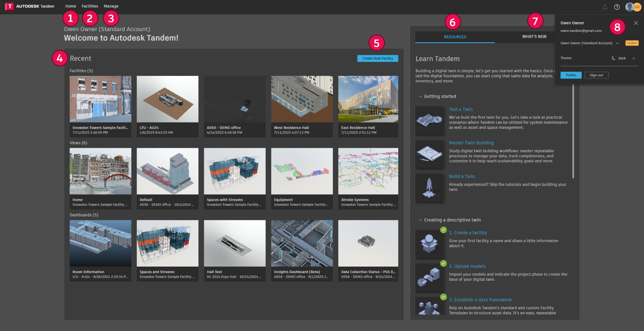Click the Establish a data framework icon
The image size is (644, 331).
(x=430, y=306)
